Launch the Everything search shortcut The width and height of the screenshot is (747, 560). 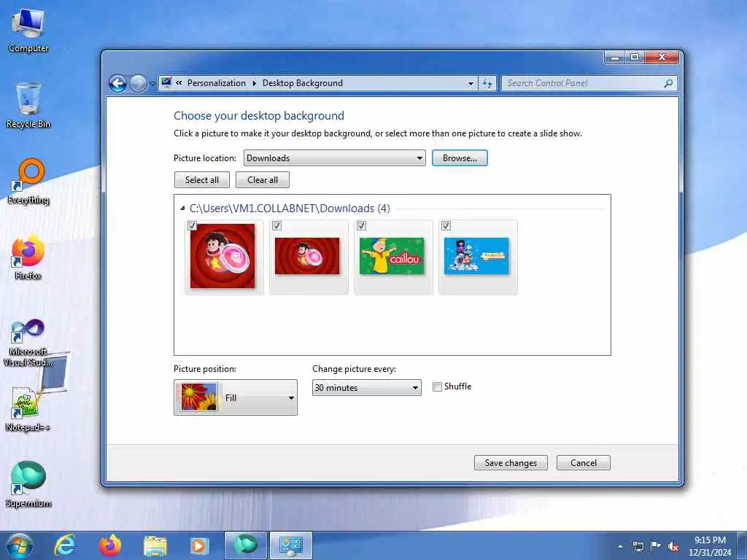[28, 182]
